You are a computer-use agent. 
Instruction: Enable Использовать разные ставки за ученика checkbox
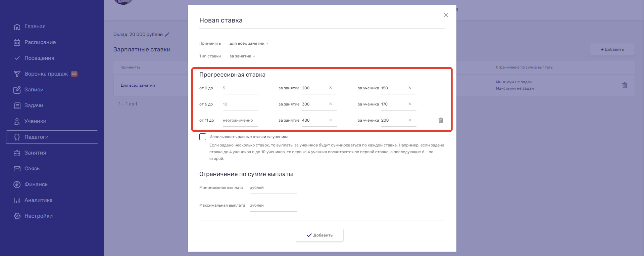point(203,137)
